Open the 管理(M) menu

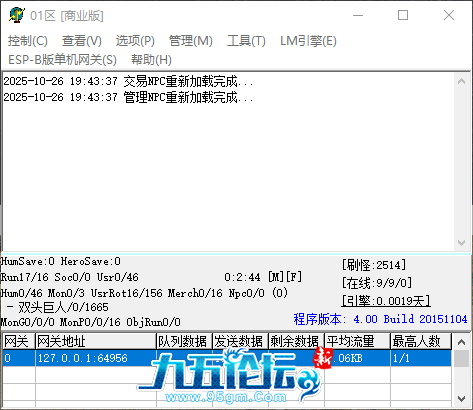[191, 41]
